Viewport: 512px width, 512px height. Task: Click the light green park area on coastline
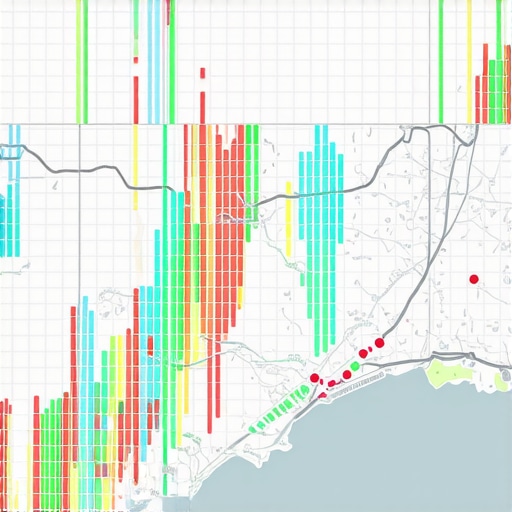pos(450,375)
